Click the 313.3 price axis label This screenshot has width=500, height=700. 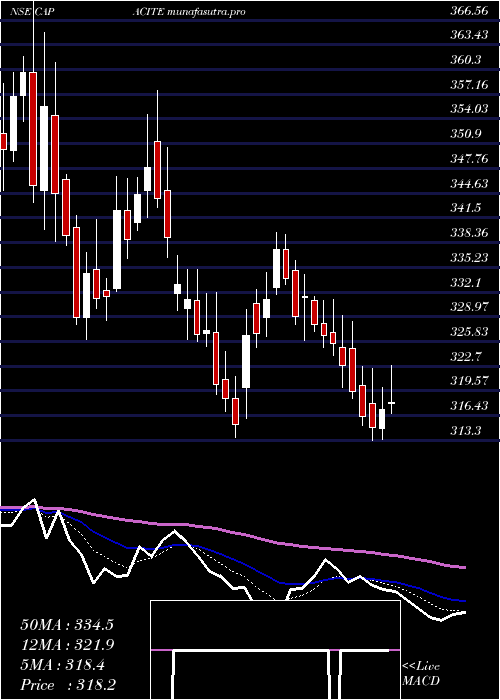pos(466,431)
